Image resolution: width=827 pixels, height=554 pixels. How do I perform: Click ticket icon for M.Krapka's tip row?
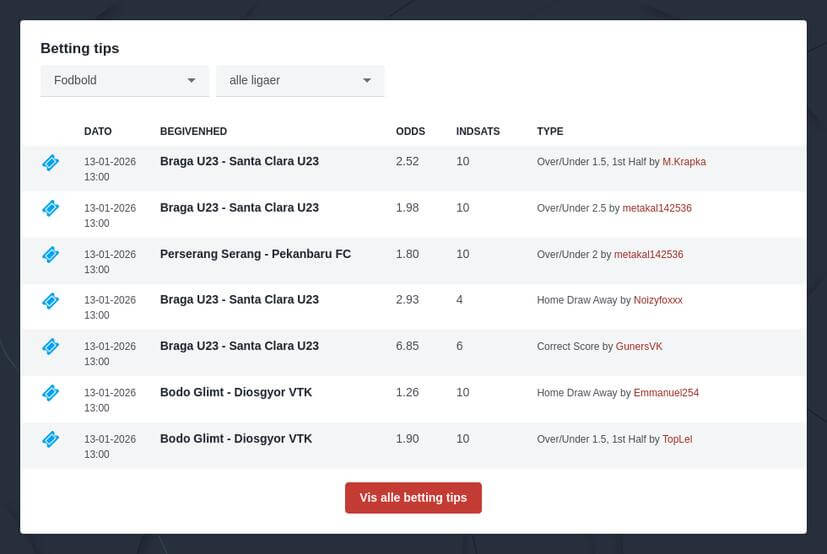51,163
